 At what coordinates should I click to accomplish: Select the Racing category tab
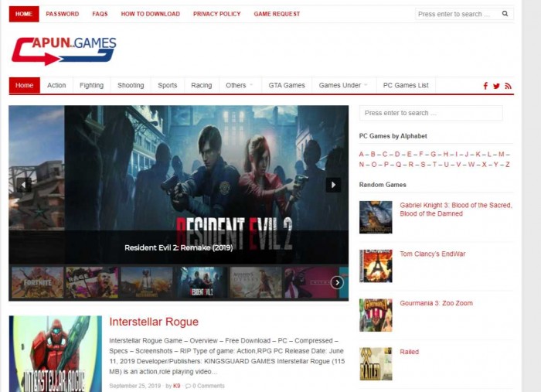[202, 85]
